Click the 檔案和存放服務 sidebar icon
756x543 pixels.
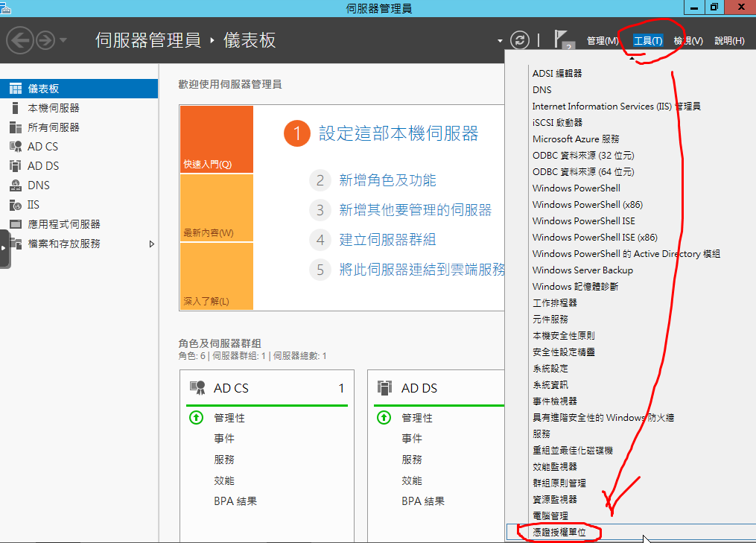tap(16, 244)
